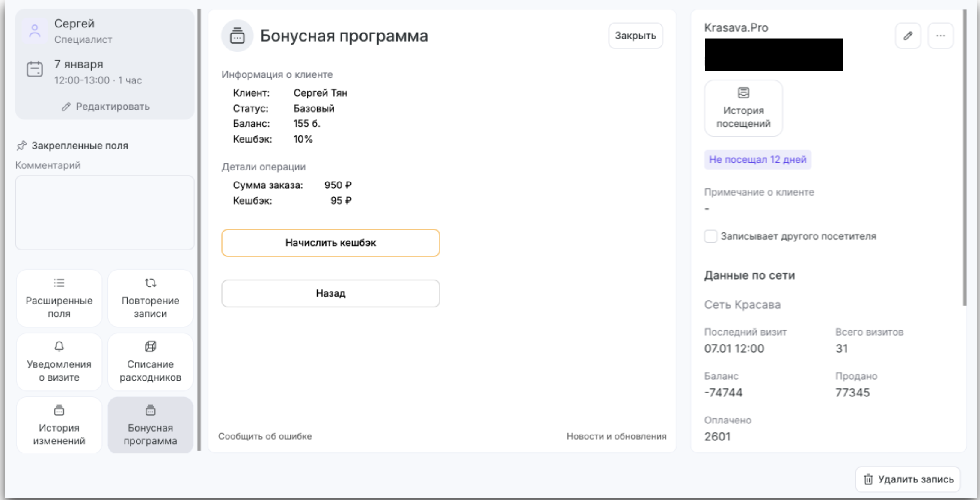Click last visit value 07.01 12:00

(734, 348)
